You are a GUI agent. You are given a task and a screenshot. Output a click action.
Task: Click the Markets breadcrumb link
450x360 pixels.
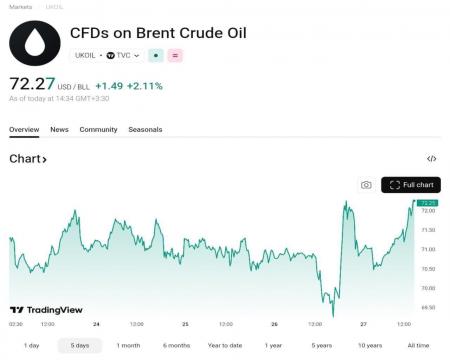coord(21,7)
